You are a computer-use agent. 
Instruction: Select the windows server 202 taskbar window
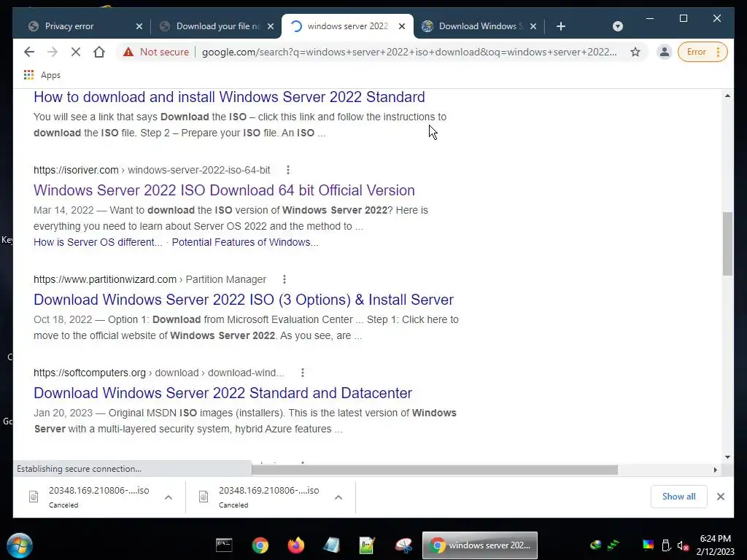[480, 545]
